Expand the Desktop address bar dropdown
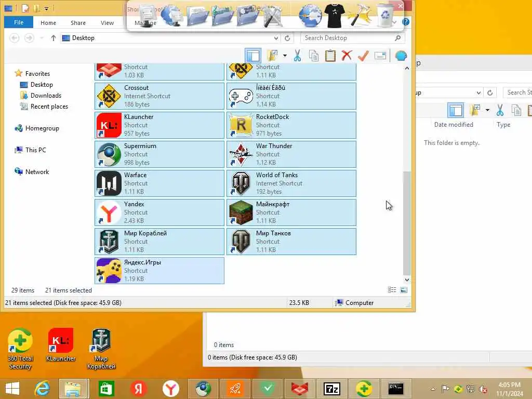532x399 pixels. coord(276,38)
